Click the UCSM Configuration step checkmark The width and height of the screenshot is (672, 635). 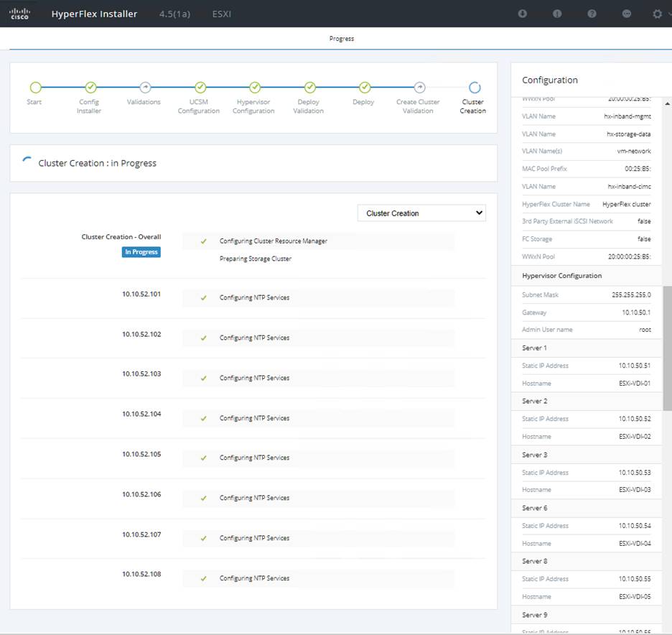[x=200, y=88]
